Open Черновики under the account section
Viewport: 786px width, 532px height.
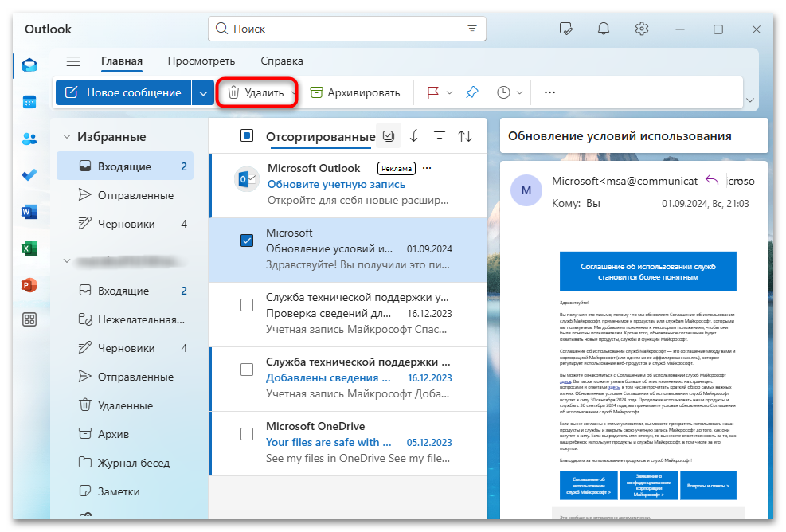tap(125, 348)
